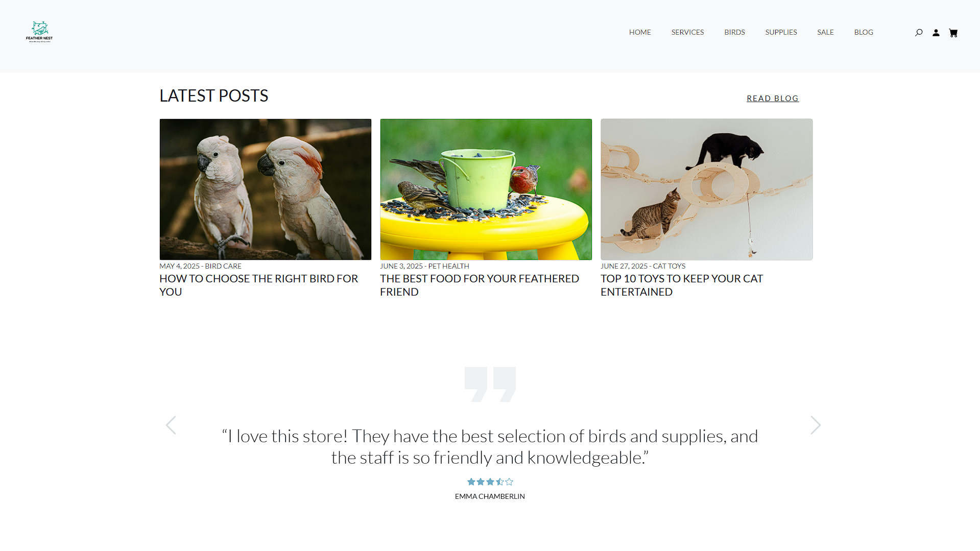Screen dimensions: 980x551
Task: Show next testimonial with right arrow
Action: click(816, 425)
